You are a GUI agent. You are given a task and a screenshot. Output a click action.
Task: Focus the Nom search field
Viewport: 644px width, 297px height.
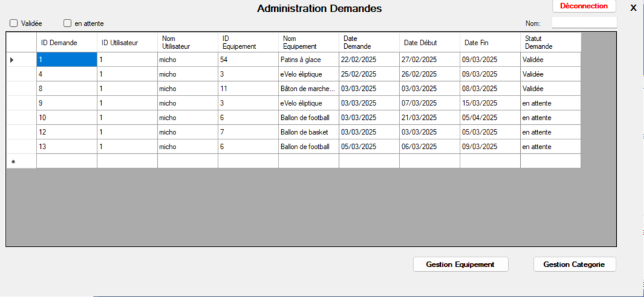(x=584, y=23)
